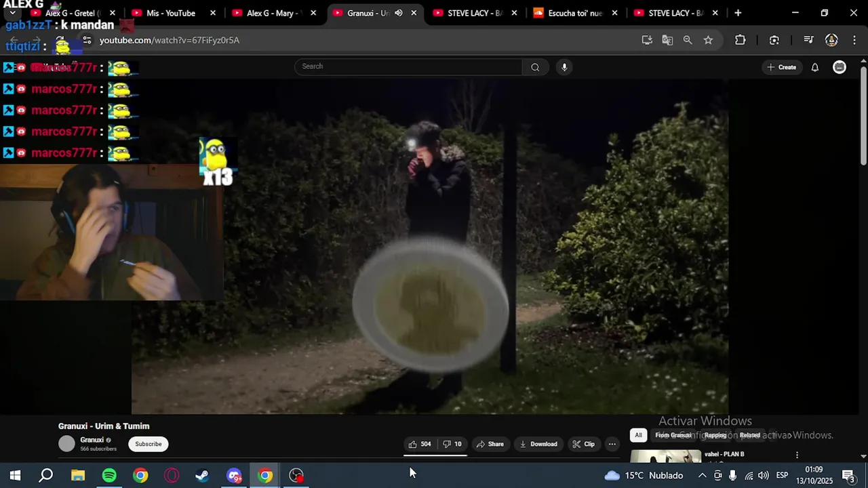Screen dimensions: 868x488
Task: Open options for vahel - PLAN B video
Action: pyautogui.click(x=797, y=455)
